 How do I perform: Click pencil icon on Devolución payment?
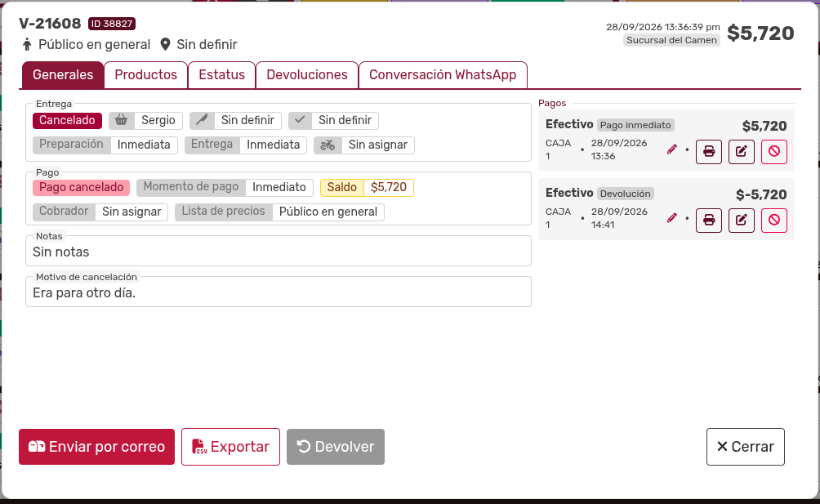pos(672,218)
